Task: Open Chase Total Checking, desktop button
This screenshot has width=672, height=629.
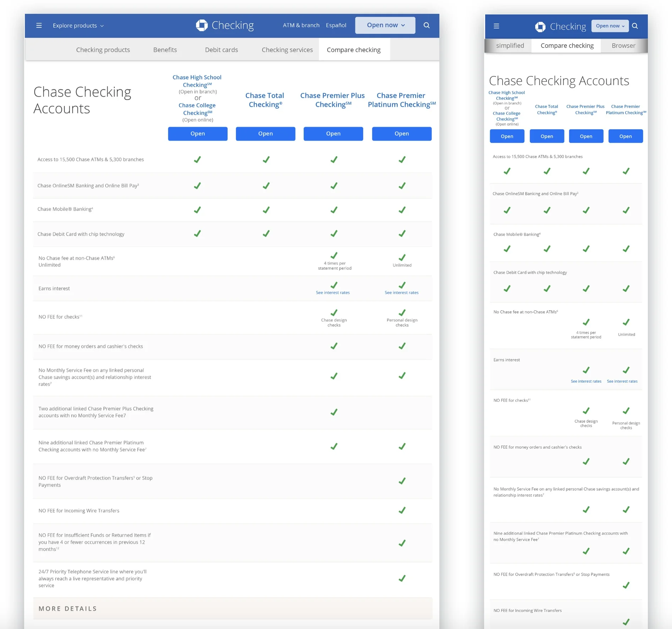Action: (x=266, y=133)
